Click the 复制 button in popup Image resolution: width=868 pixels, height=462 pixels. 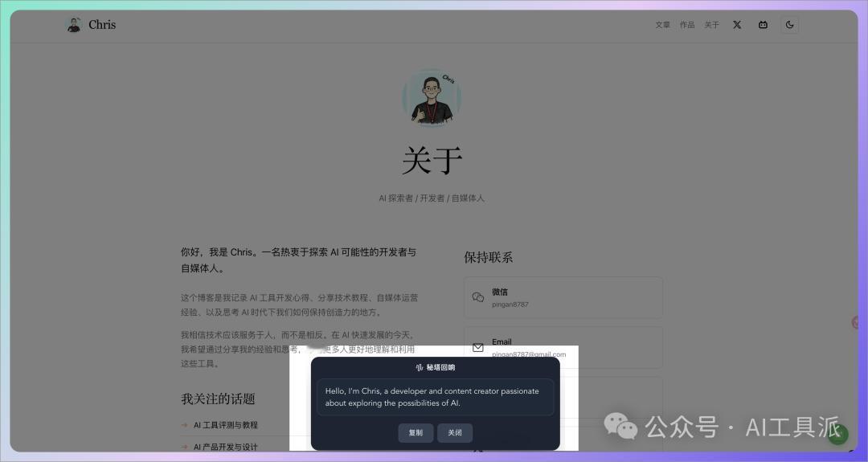point(416,433)
